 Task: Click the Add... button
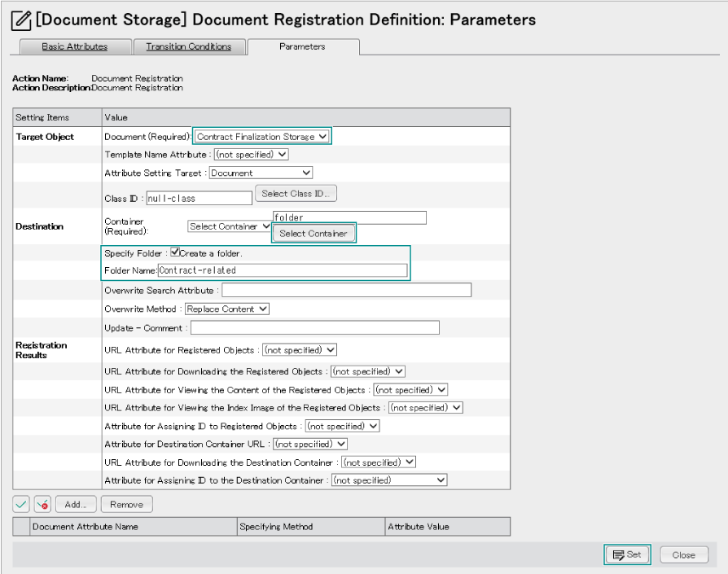pos(76,505)
